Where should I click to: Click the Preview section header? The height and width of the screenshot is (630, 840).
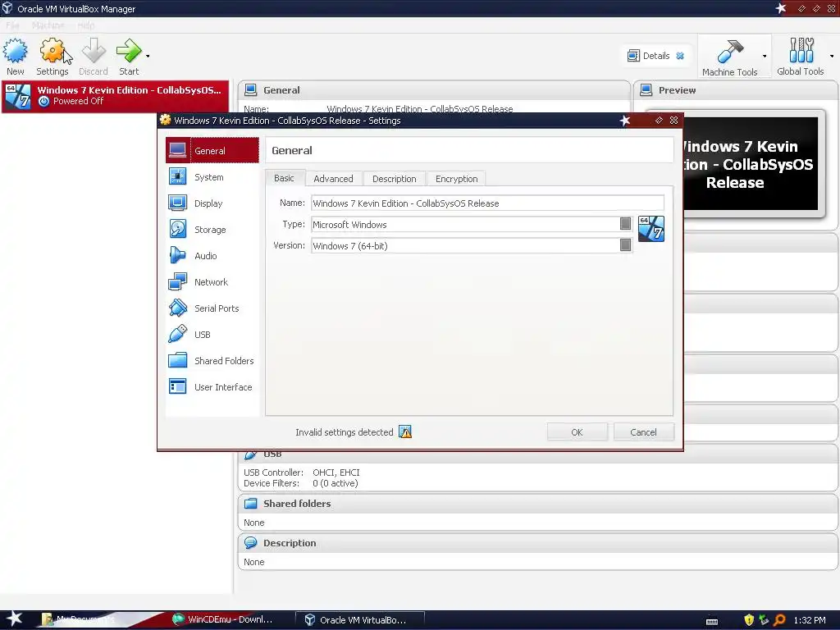click(736, 90)
